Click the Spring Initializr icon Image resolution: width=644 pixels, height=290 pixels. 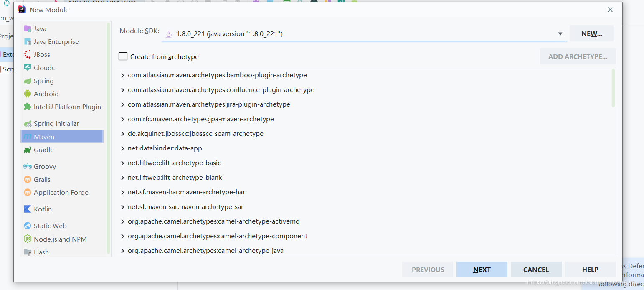[28, 124]
